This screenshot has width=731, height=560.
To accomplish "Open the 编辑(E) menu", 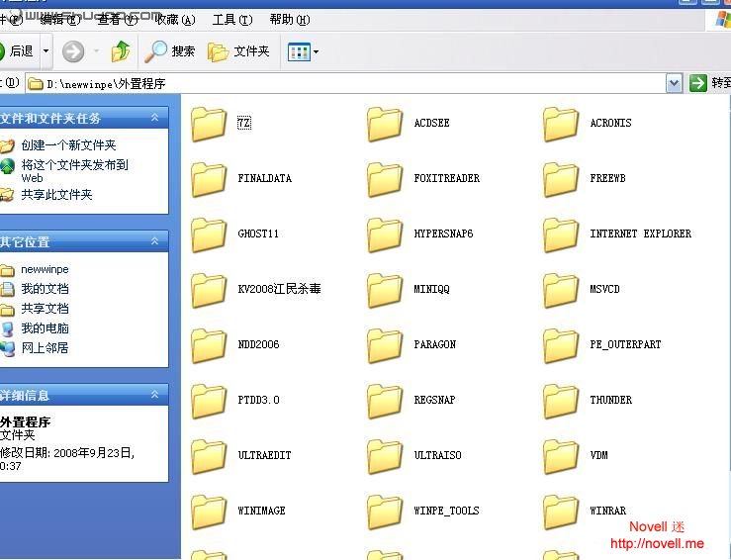I will click(60, 20).
